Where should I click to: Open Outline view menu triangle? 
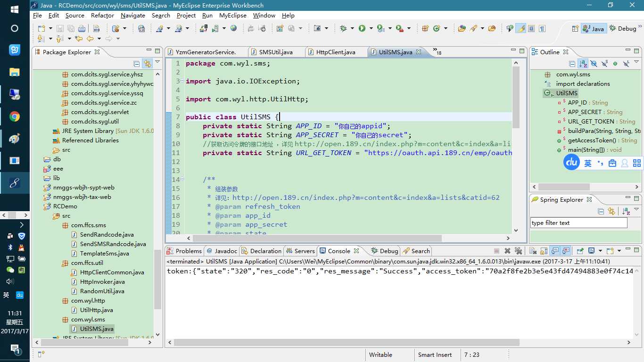click(636, 63)
